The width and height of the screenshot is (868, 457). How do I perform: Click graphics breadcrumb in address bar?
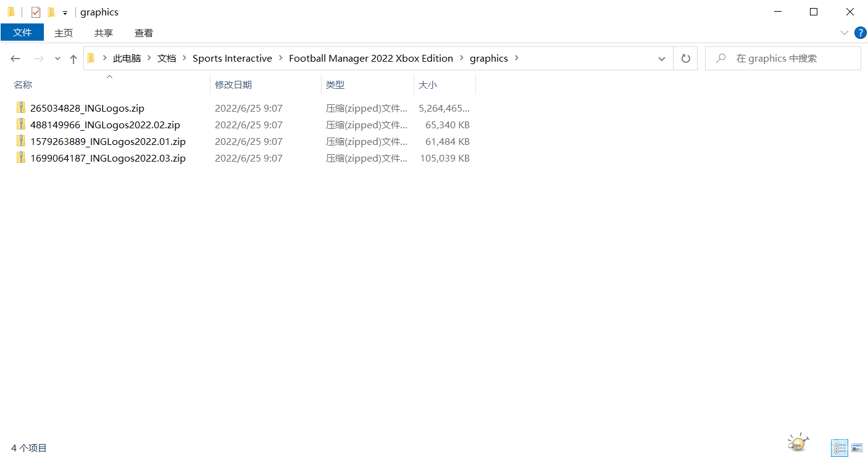489,59
